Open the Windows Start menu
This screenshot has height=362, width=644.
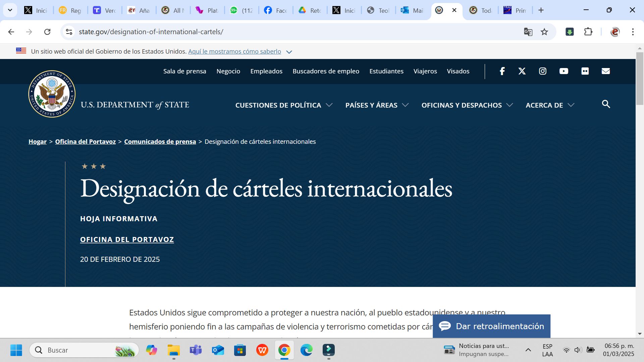tap(16, 350)
